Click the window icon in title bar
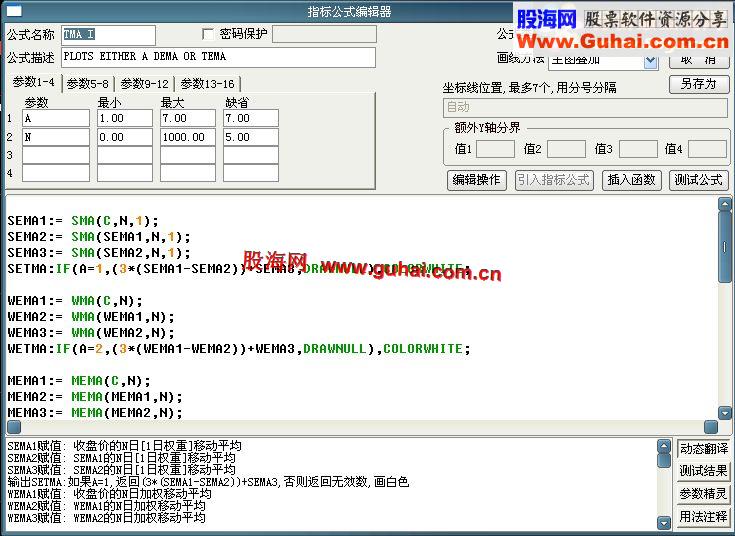The image size is (735, 536). [14, 11]
